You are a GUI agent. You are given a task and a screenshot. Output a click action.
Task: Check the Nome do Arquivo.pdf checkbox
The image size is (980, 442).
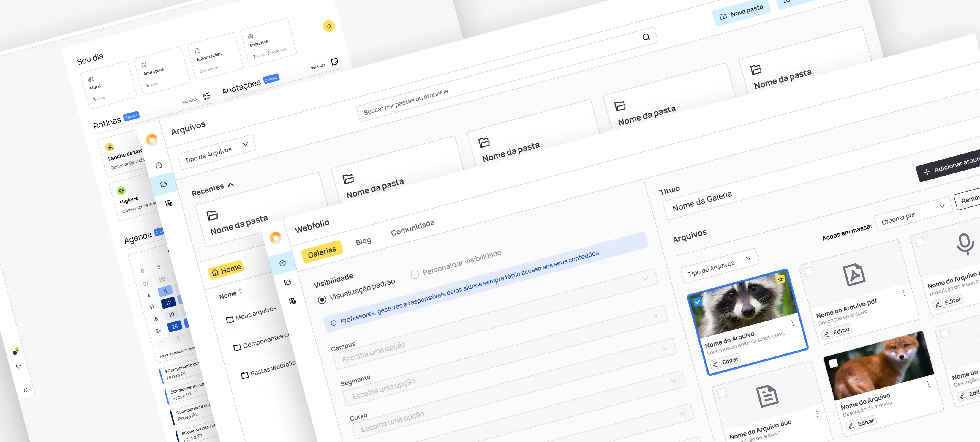tap(809, 271)
